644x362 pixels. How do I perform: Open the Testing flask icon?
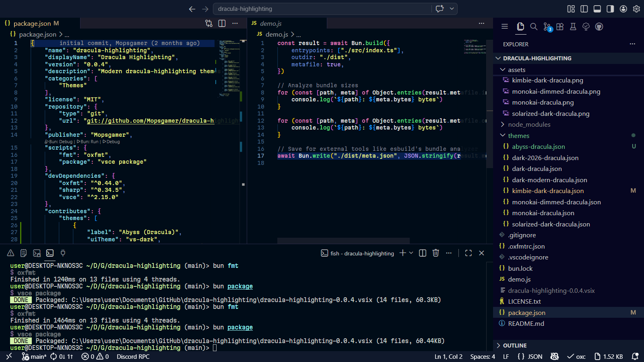573,27
